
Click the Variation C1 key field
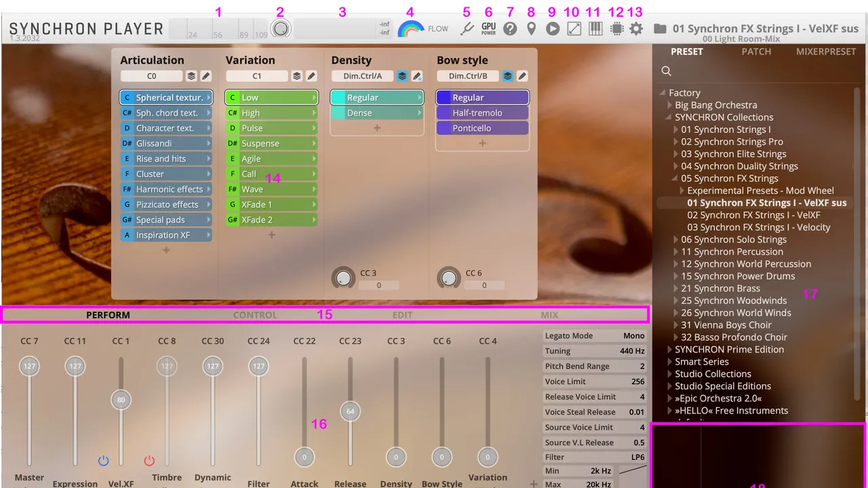click(x=257, y=76)
